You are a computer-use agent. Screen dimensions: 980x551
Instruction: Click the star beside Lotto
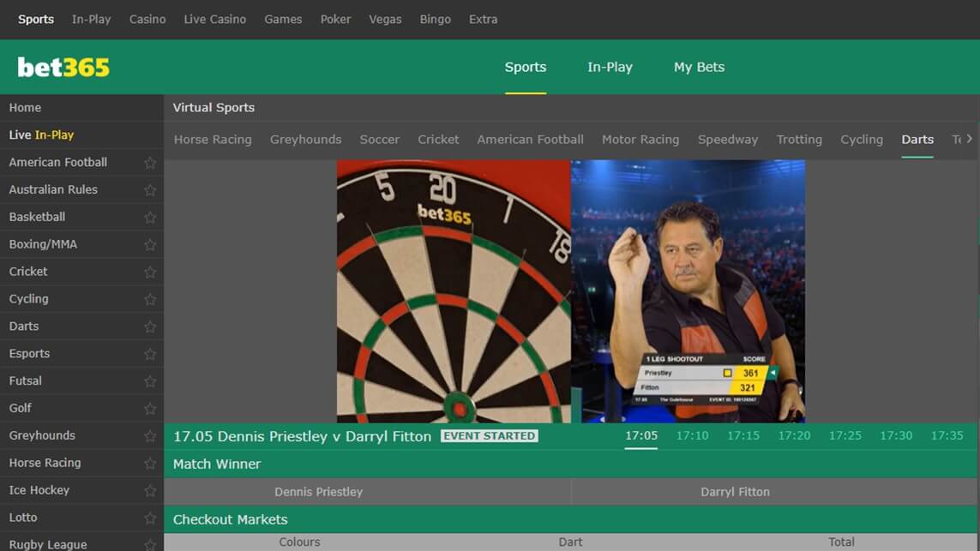tap(150, 518)
